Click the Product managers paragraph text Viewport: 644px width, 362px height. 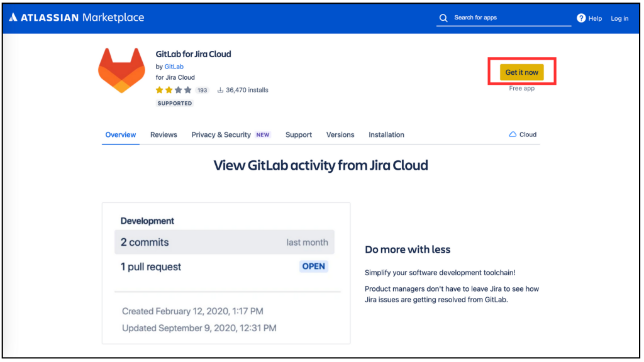[x=452, y=294]
